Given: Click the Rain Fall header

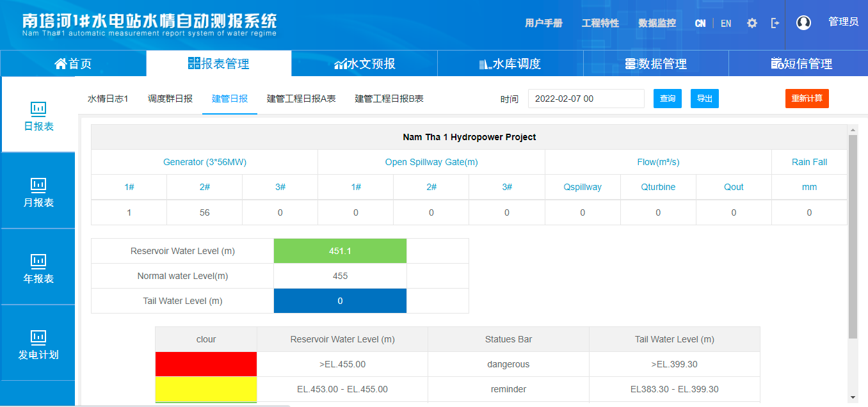Looking at the screenshot, I should 810,162.
